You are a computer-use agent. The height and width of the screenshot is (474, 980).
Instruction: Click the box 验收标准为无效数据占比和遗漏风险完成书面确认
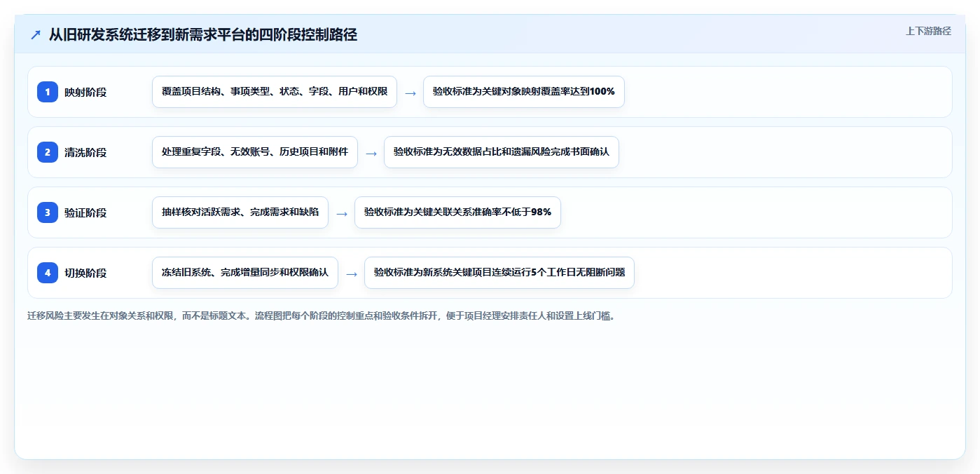coord(502,152)
